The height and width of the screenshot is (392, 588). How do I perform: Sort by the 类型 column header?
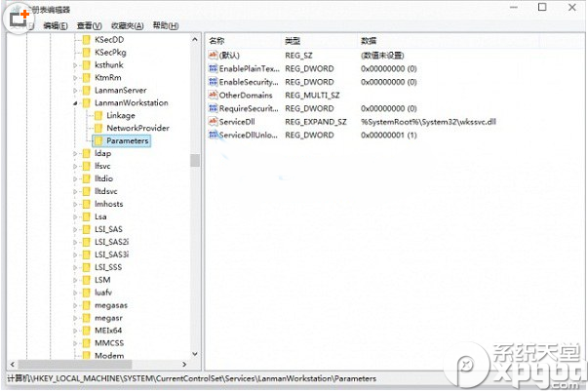point(320,41)
